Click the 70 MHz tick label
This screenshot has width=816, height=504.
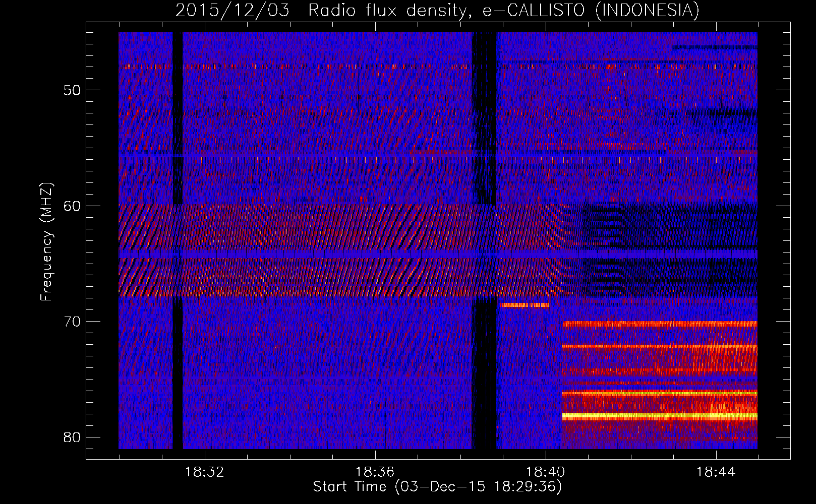pos(72,322)
